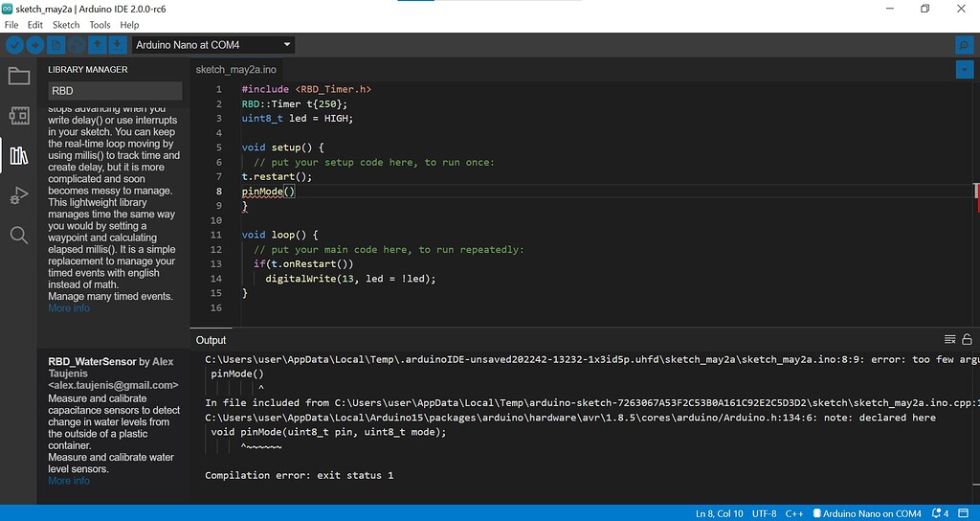Screen dimensions: 980x521
Task: Open the Help menu
Action: 129,25
